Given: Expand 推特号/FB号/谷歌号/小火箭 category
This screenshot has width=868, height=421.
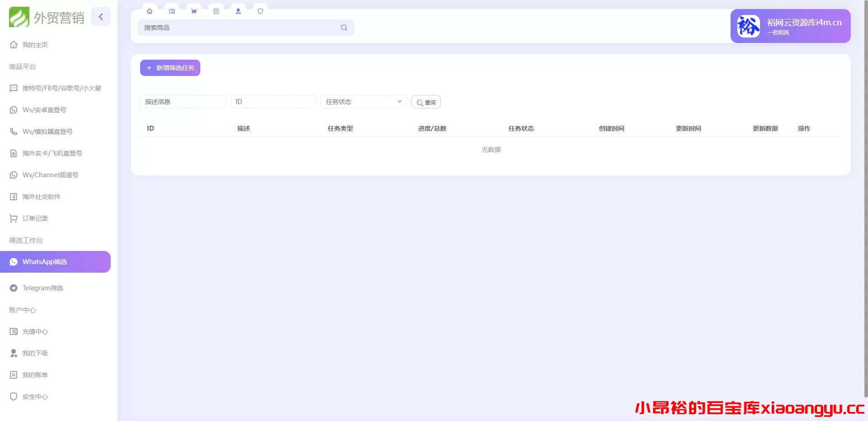Looking at the screenshot, I should (61, 88).
